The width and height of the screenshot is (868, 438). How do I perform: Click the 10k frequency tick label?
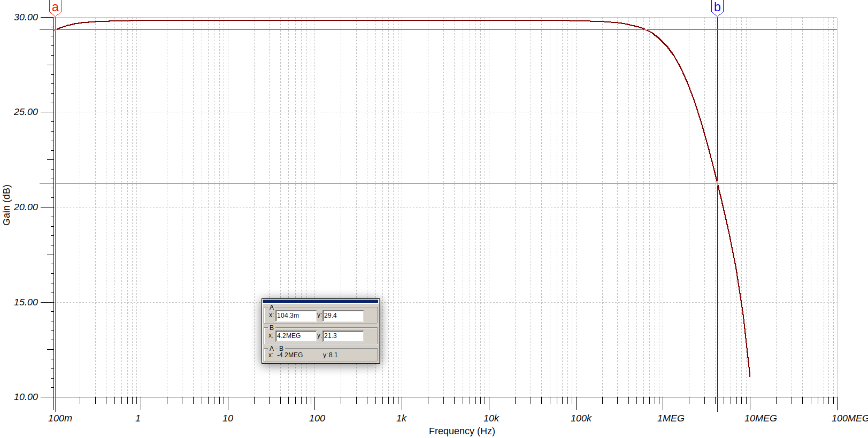pos(491,418)
